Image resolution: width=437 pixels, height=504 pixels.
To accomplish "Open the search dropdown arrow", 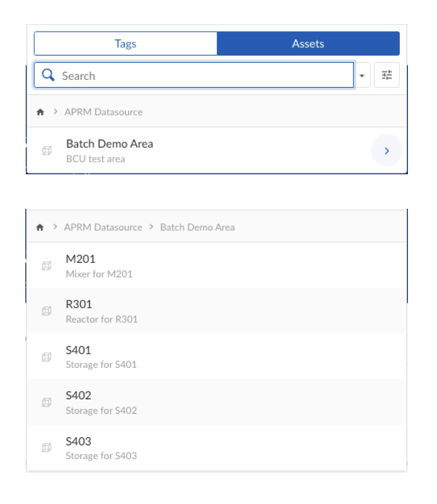I will pos(362,76).
